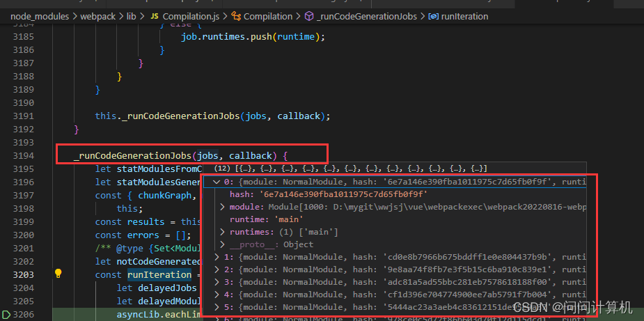Click 'let statModulesFromC' on line 3195
The image size is (644, 321).
(149, 169)
